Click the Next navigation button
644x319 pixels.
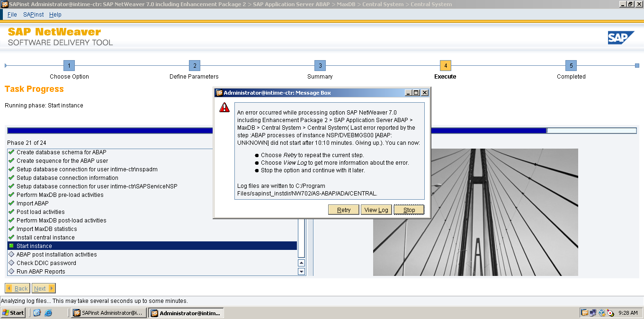tap(44, 288)
